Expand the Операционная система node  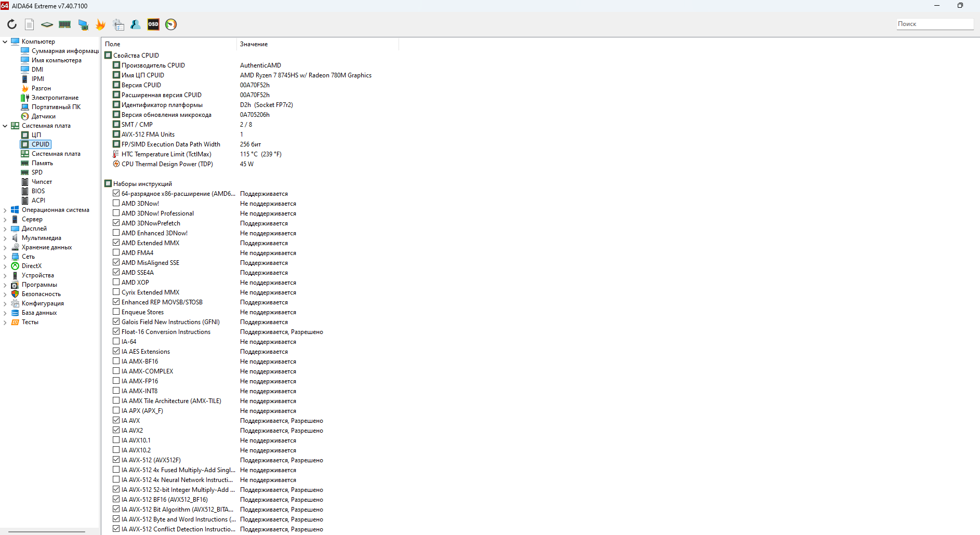(5, 210)
